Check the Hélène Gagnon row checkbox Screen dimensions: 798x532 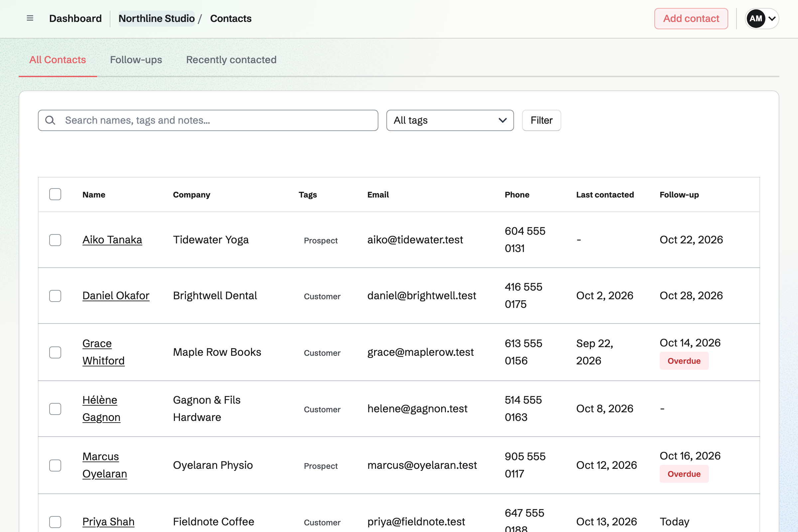pyautogui.click(x=55, y=409)
